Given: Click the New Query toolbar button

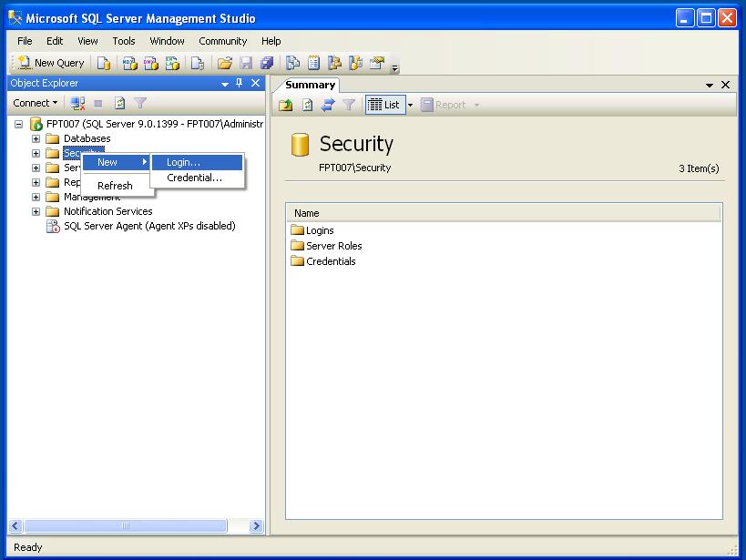Looking at the screenshot, I should click(x=51, y=63).
